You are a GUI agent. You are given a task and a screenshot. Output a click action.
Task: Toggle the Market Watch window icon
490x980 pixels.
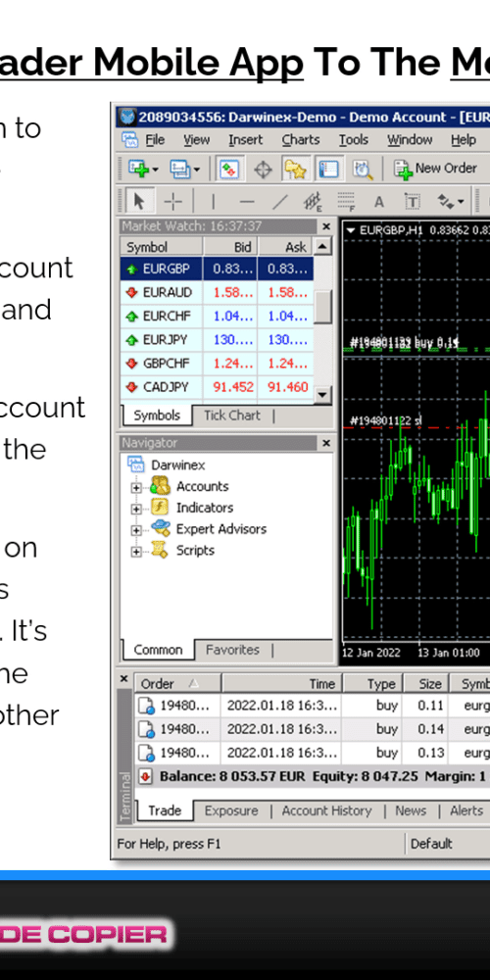(x=229, y=169)
